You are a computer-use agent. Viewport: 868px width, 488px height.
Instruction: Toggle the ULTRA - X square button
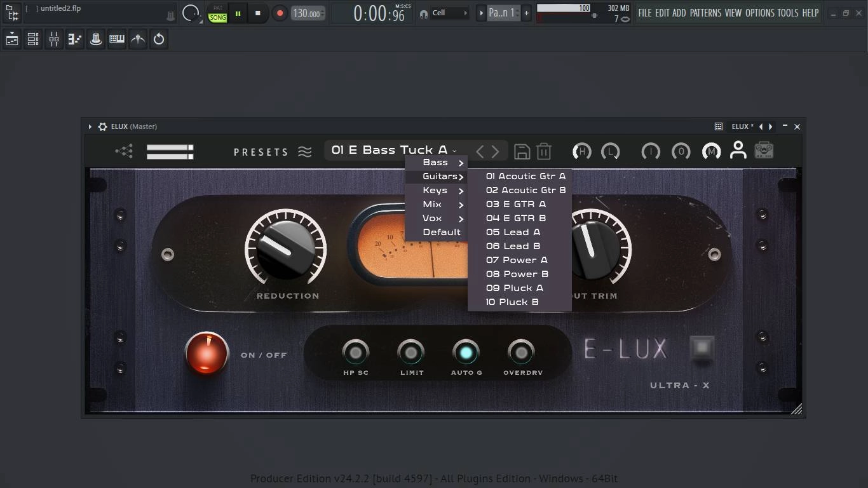[702, 349]
